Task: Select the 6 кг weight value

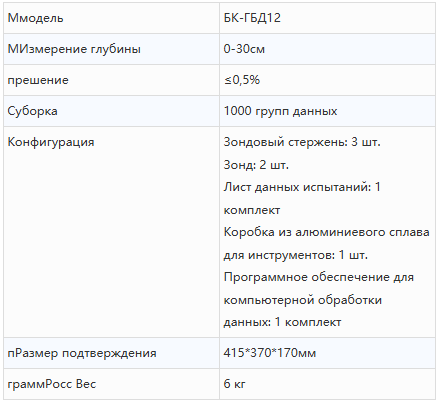Action: pyautogui.click(x=234, y=384)
